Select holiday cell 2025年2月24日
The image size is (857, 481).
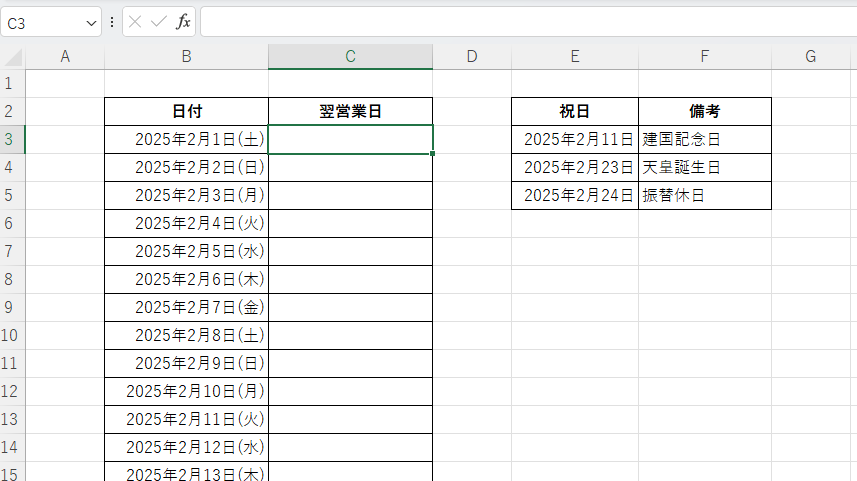pyautogui.click(x=574, y=195)
